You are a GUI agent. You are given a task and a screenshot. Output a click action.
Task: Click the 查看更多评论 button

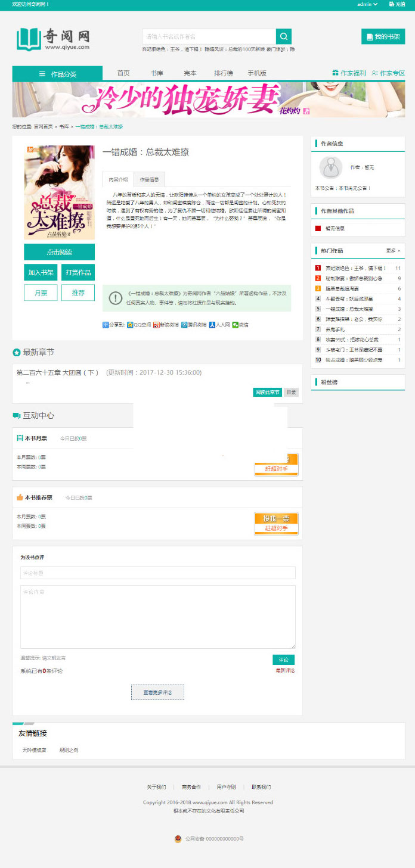point(157,692)
